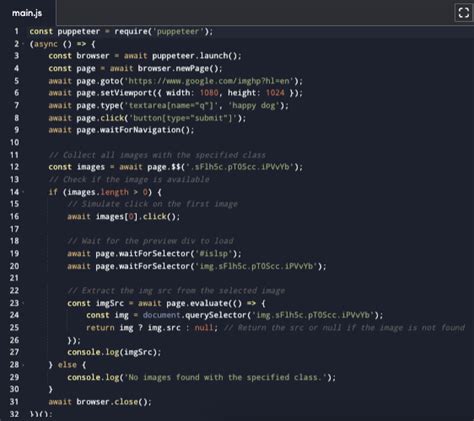The image size is (474, 421).
Task: Click line number 21 in the gutter
Action: [x=14, y=278]
